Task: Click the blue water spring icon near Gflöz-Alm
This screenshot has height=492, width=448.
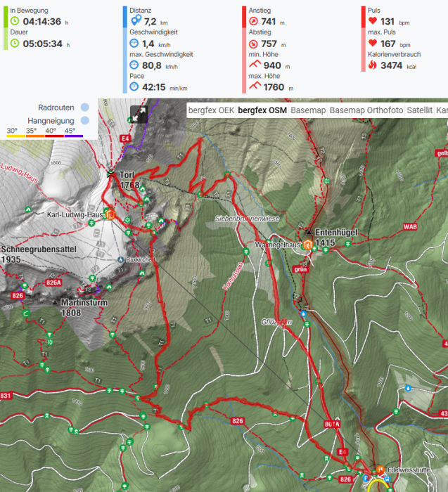Action: (303, 313)
